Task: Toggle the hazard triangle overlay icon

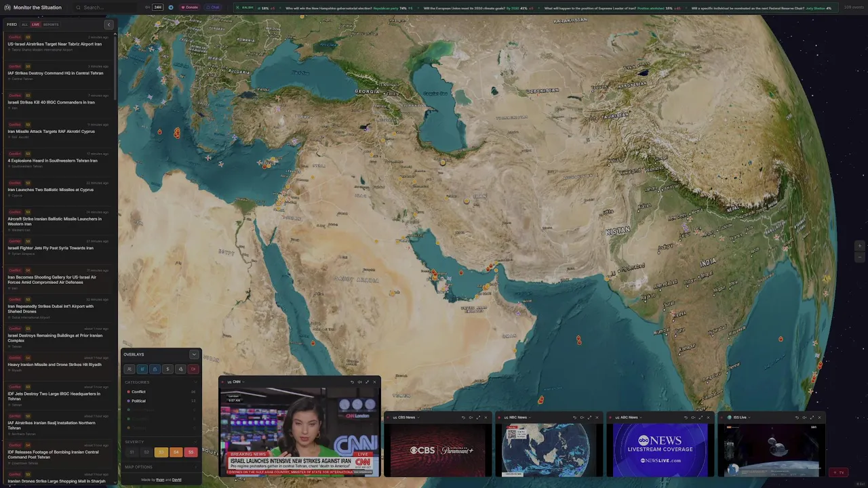Action: pos(180,369)
